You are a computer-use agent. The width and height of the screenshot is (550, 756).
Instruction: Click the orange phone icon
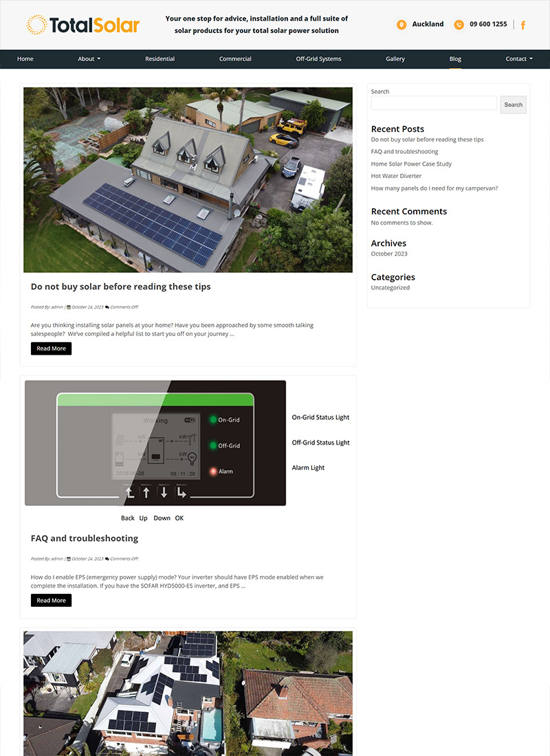pyautogui.click(x=459, y=25)
